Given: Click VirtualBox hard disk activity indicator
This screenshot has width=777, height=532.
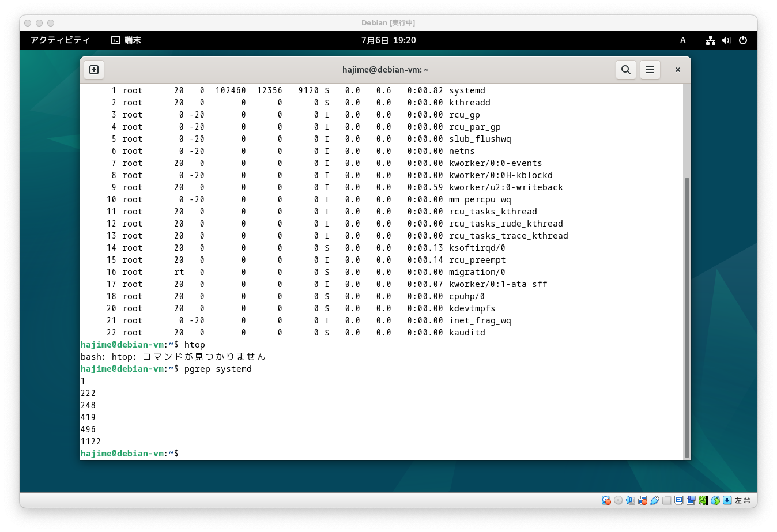Looking at the screenshot, I should click(606, 500).
